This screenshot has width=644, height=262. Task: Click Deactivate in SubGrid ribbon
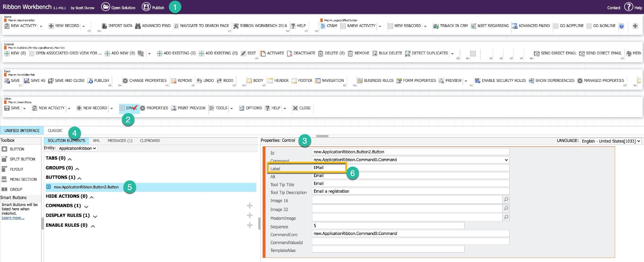(x=301, y=53)
